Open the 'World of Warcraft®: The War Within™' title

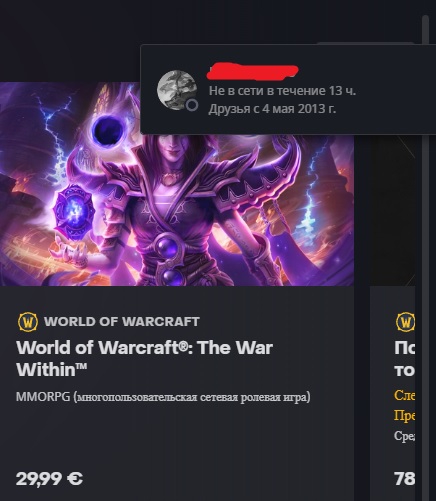(x=144, y=358)
